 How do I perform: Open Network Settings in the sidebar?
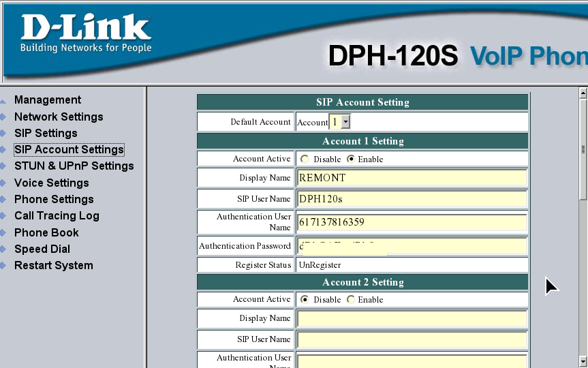coord(59,117)
